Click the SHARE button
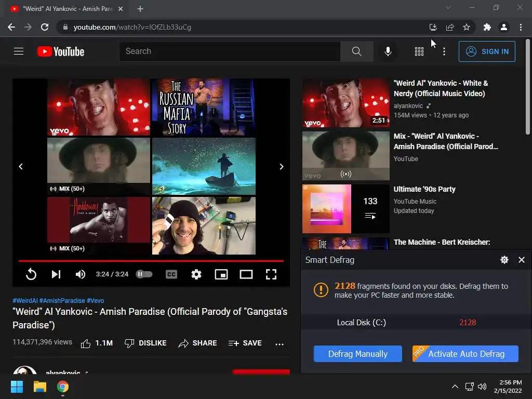 click(198, 343)
